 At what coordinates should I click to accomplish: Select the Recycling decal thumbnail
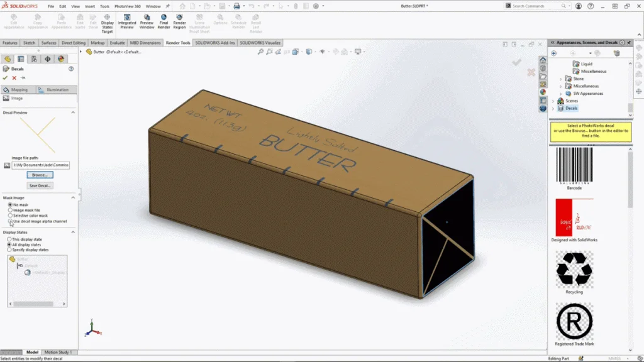pyautogui.click(x=574, y=269)
